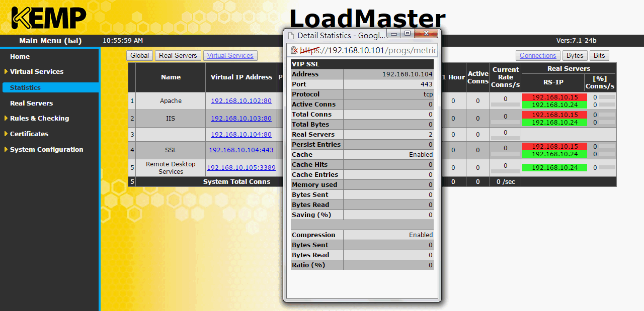
Task: Click the "Main Menu (bal)" header
Action: (50, 41)
